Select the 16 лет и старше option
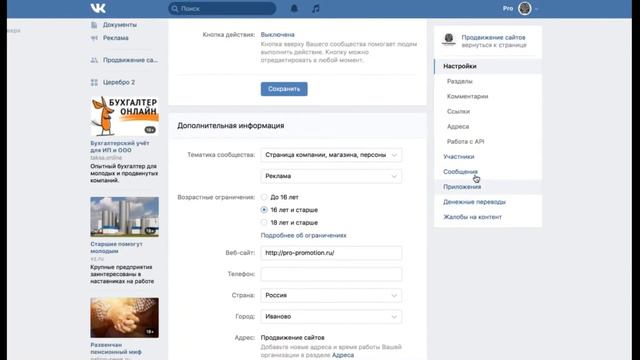The height and width of the screenshot is (360, 640). coord(264,210)
